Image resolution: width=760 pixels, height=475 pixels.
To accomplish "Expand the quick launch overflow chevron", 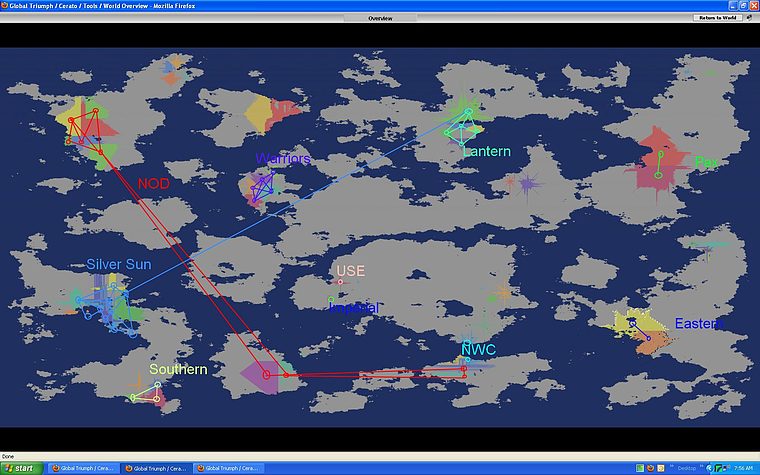I will [x=671, y=466].
